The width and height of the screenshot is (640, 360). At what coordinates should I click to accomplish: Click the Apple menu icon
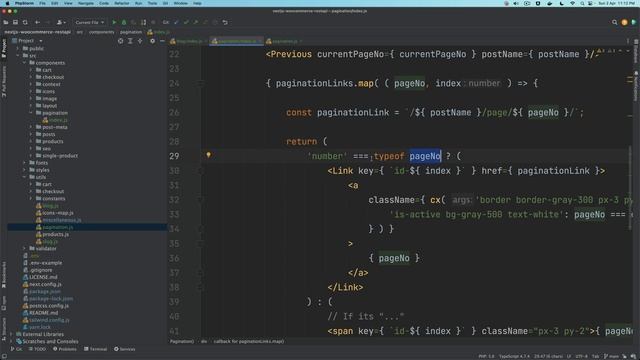[7, 3]
